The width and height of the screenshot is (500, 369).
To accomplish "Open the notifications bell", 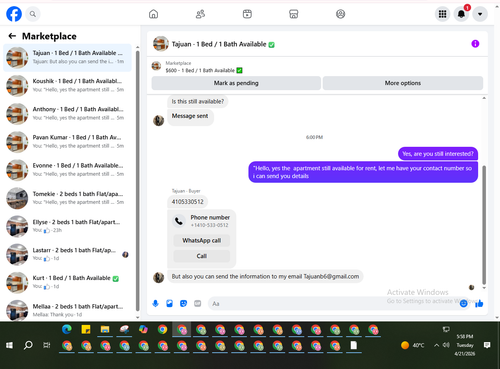I will (x=461, y=14).
